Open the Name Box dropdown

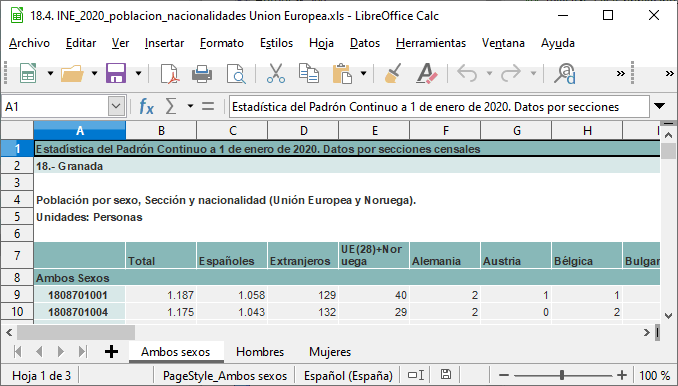116,107
